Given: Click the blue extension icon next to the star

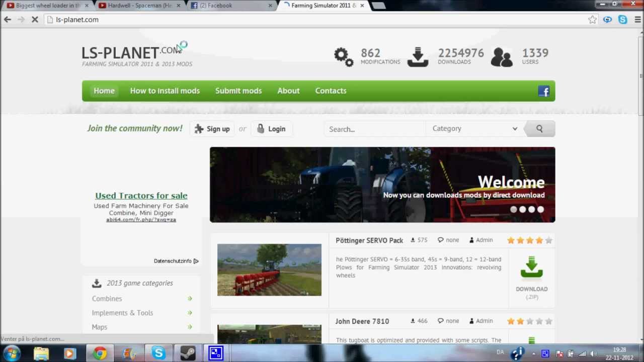Looking at the screenshot, I should point(608,20).
